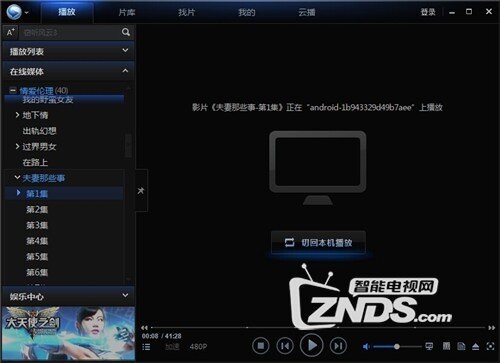The height and width of the screenshot is (363, 500).
Task: Select episode 第2集
Action: tap(37, 209)
